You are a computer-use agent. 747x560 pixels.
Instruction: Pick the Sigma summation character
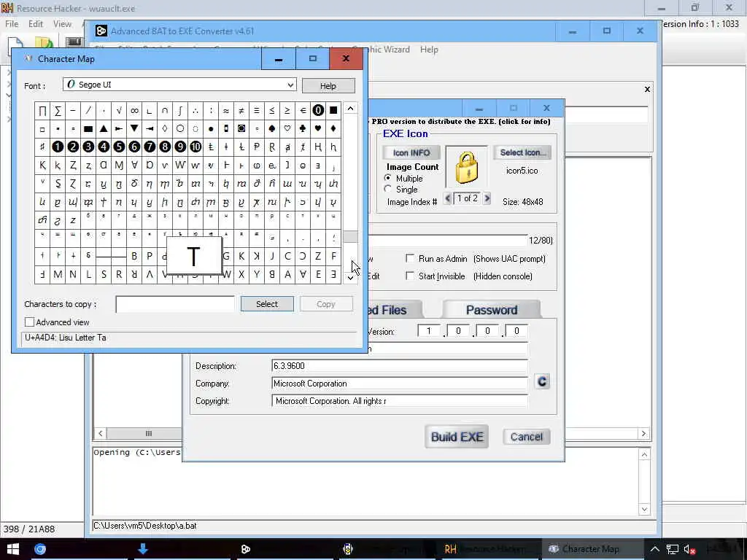[x=58, y=111]
